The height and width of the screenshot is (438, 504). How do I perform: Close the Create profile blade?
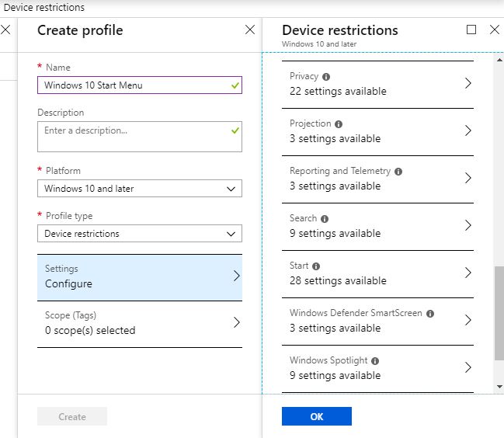250,30
